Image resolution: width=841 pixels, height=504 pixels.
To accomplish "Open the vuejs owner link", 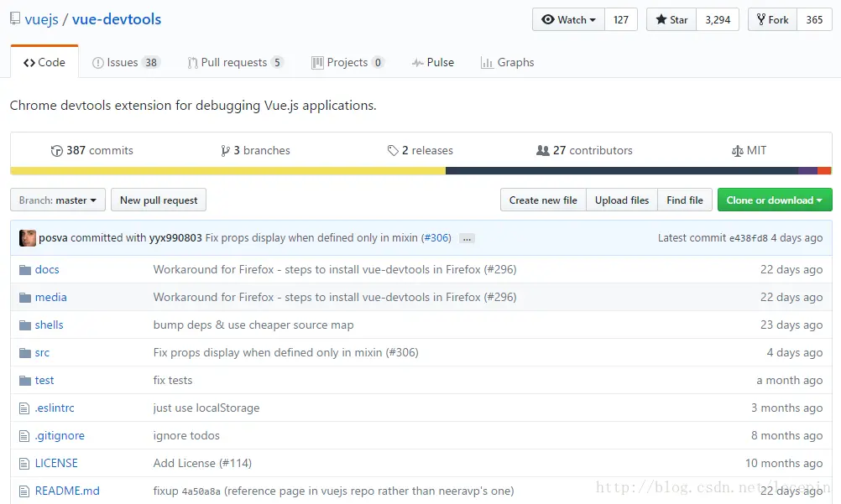I will 41,19.
